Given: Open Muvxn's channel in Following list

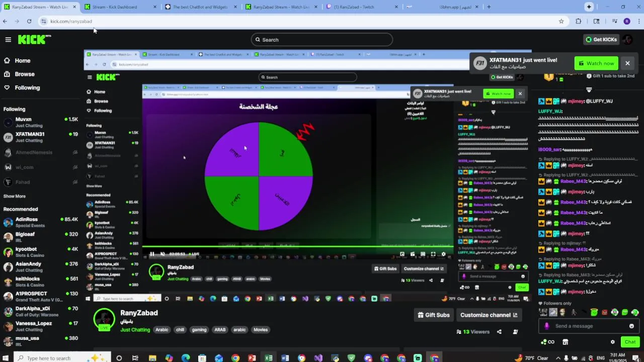Looking at the screenshot, I should [x=40, y=122].
